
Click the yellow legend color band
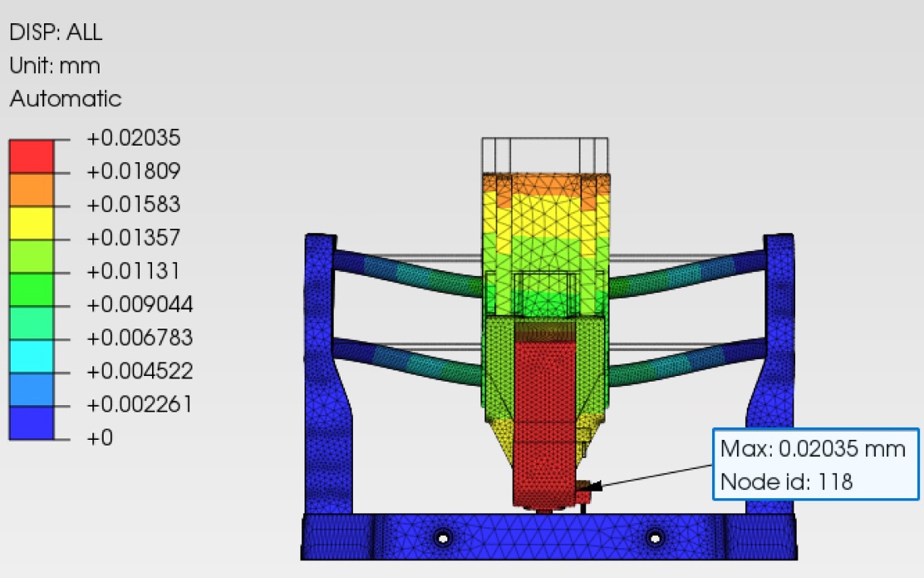coord(32,223)
